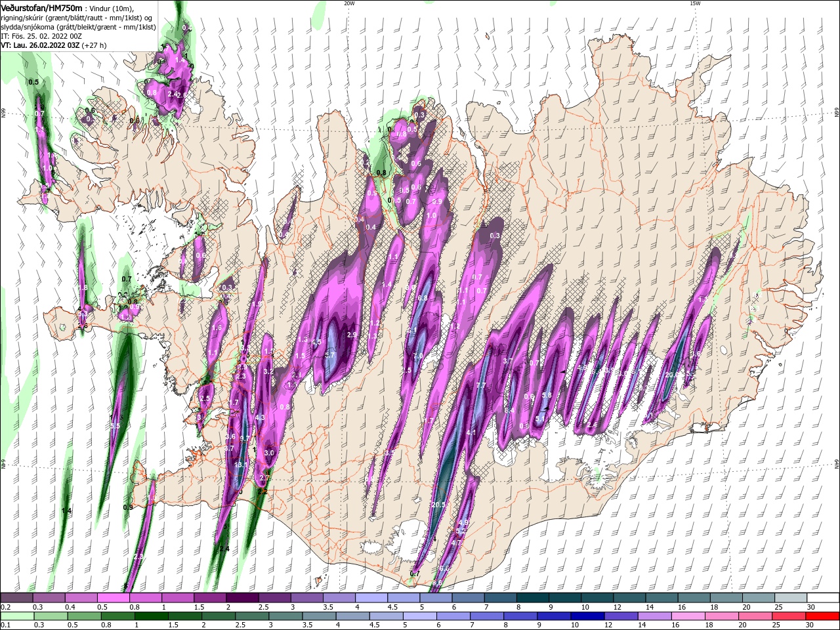Viewport: 840px width, 630px height.
Task: Click the 'Vindur (10m)' label
Action: pyautogui.click(x=111, y=8)
